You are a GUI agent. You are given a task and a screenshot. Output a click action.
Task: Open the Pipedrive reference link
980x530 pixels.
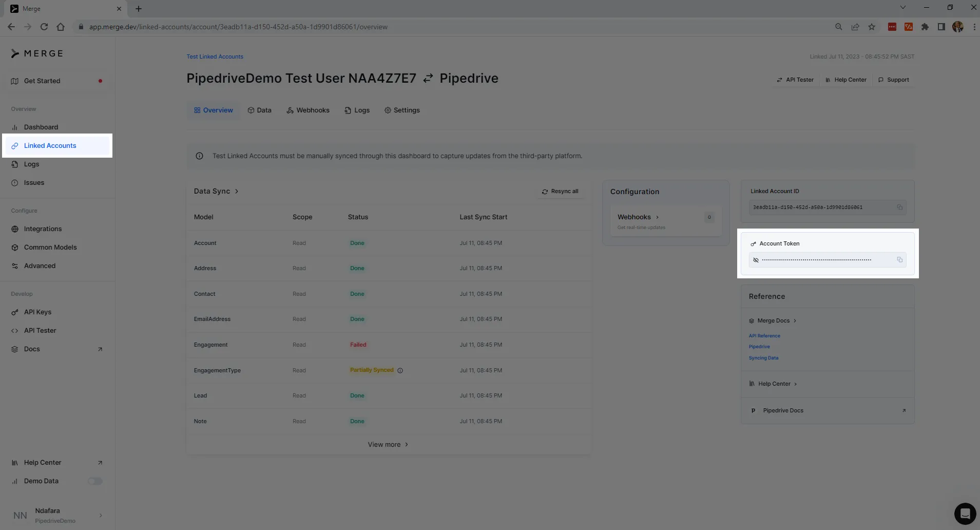point(759,346)
